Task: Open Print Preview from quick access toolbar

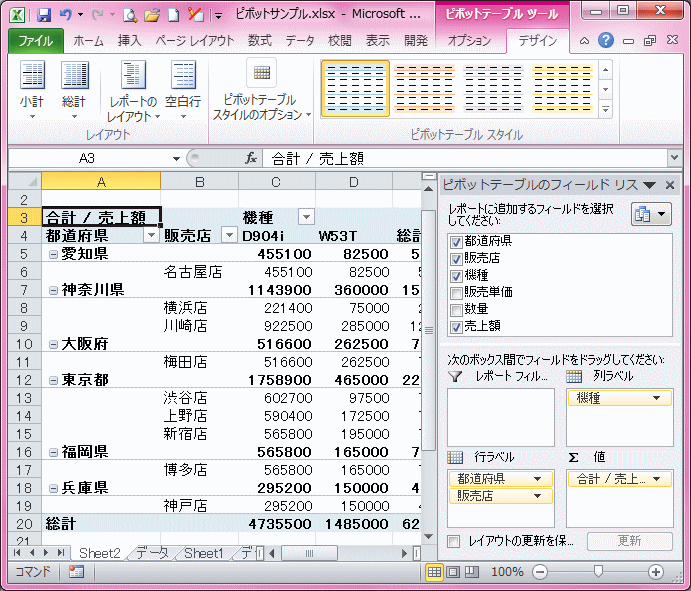Action: tap(130, 15)
